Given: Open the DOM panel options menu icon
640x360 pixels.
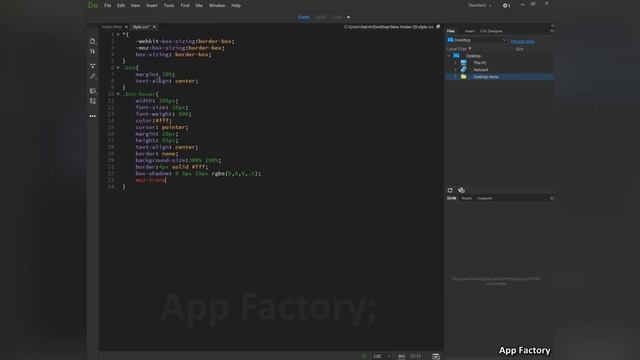Looking at the screenshot, I should click(x=552, y=198).
